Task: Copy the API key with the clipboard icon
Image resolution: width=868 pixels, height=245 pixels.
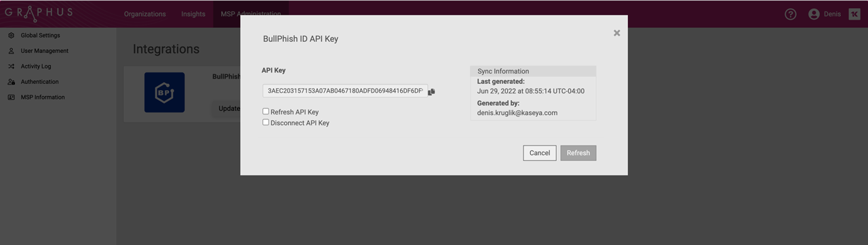Action: point(431,91)
